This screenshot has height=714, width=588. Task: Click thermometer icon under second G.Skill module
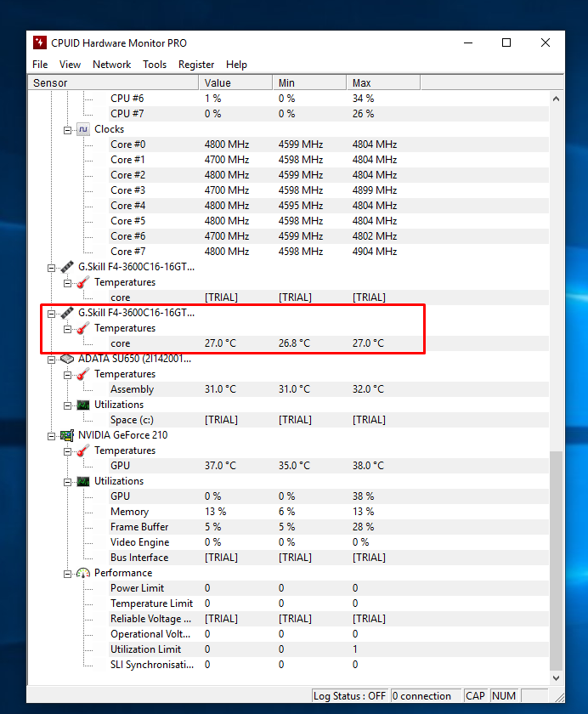82,328
